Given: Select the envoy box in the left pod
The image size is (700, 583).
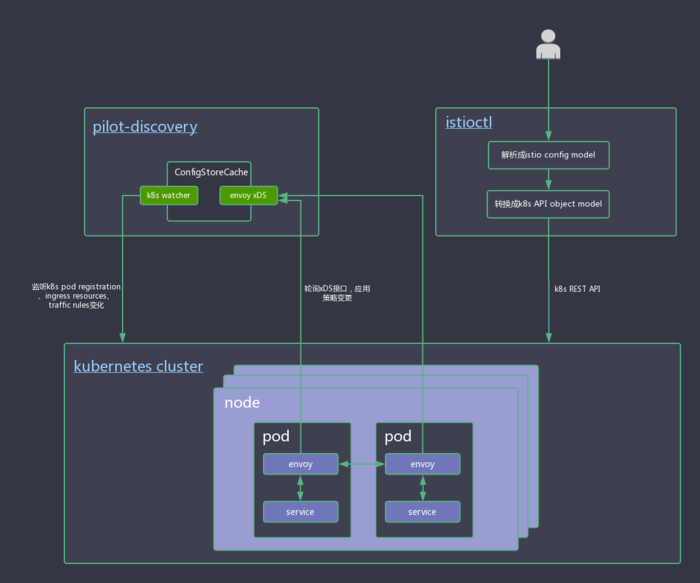Looking at the screenshot, I should pos(300,464).
